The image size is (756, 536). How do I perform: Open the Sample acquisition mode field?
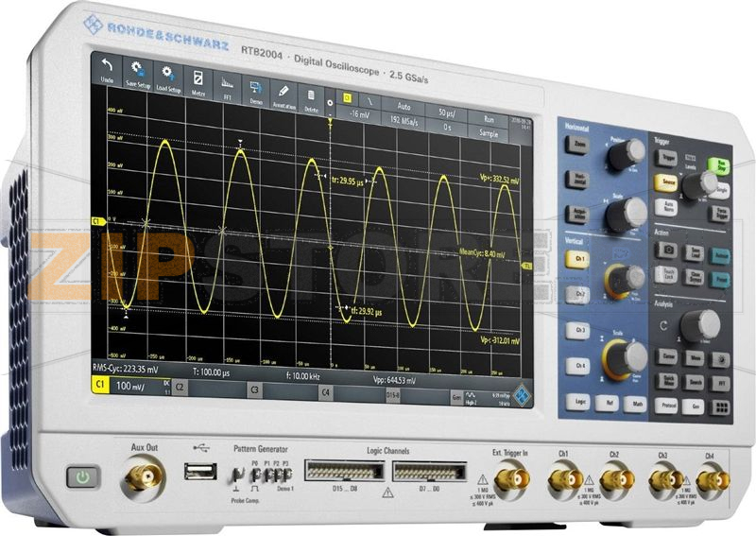point(489,133)
